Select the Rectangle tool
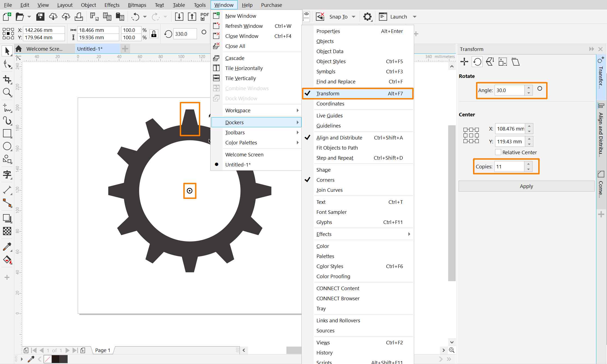The height and width of the screenshot is (364, 607). 7,133
